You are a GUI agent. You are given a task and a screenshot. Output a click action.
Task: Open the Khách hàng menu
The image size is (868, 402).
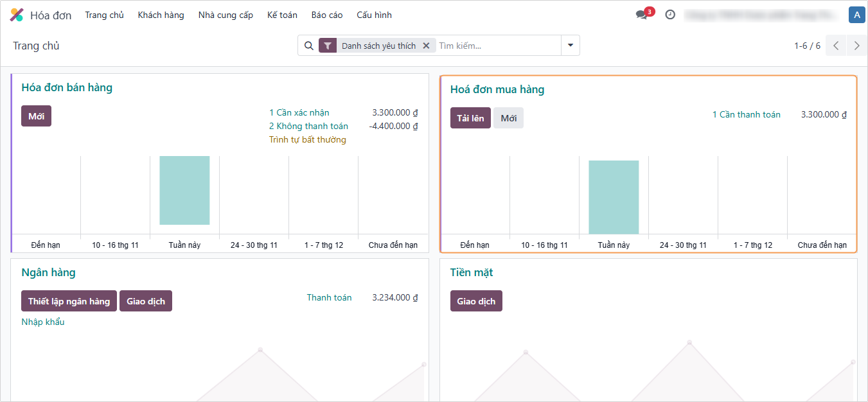pyautogui.click(x=161, y=15)
